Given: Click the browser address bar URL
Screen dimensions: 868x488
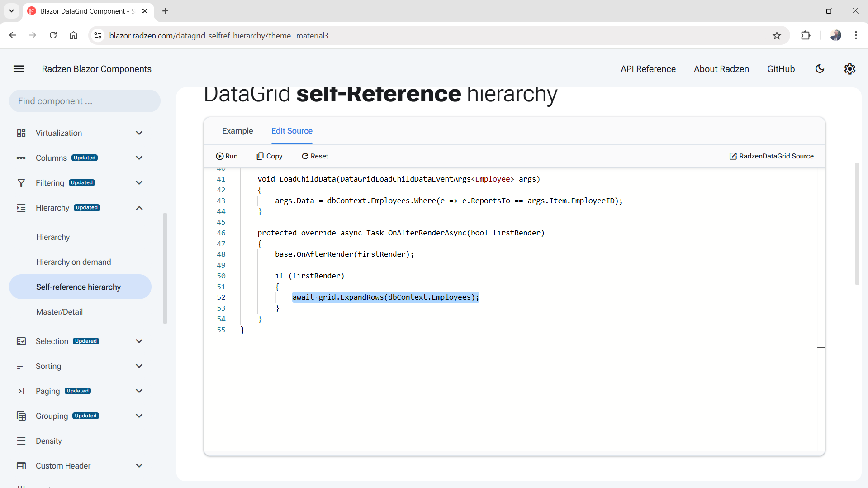Looking at the screenshot, I should pyautogui.click(x=219, y=36).
